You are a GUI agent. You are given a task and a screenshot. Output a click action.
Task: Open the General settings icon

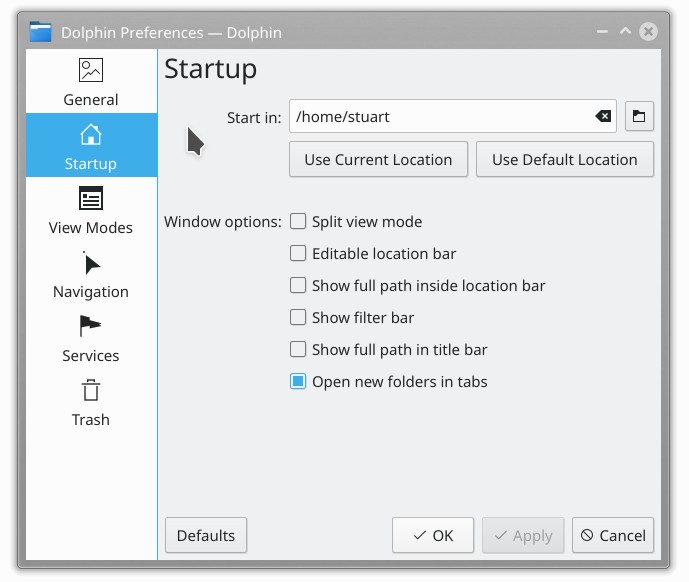(91, 71)
